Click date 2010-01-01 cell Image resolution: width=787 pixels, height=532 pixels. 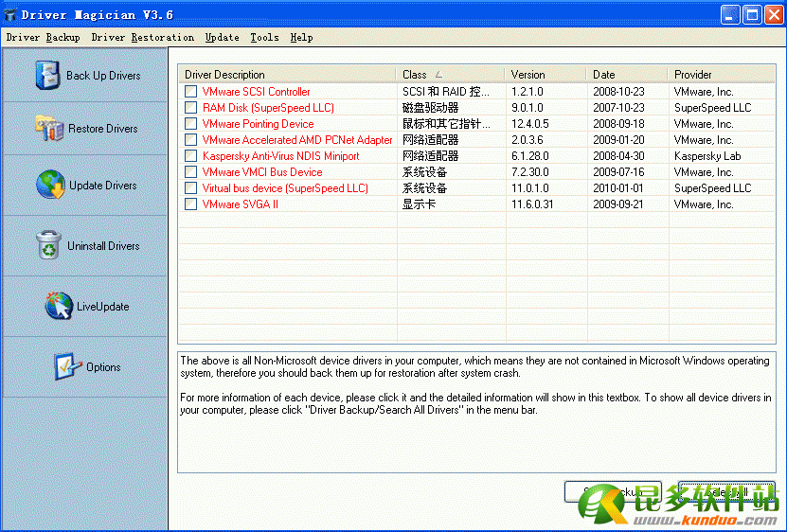click(x=618, y=187)
